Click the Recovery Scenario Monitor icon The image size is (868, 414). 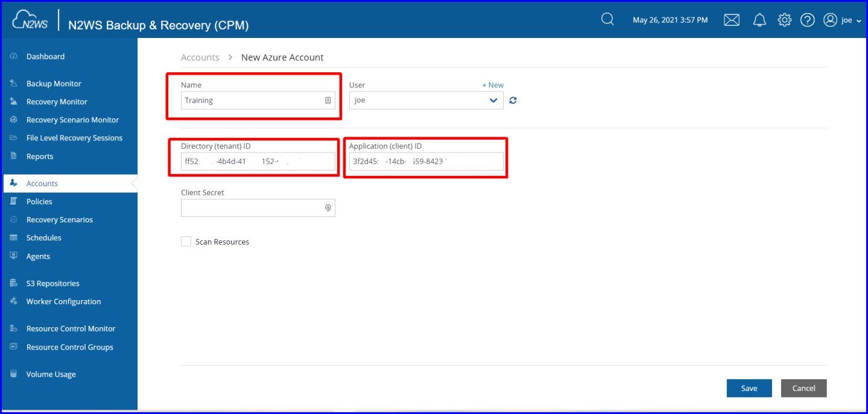click(x=13, y=120)
